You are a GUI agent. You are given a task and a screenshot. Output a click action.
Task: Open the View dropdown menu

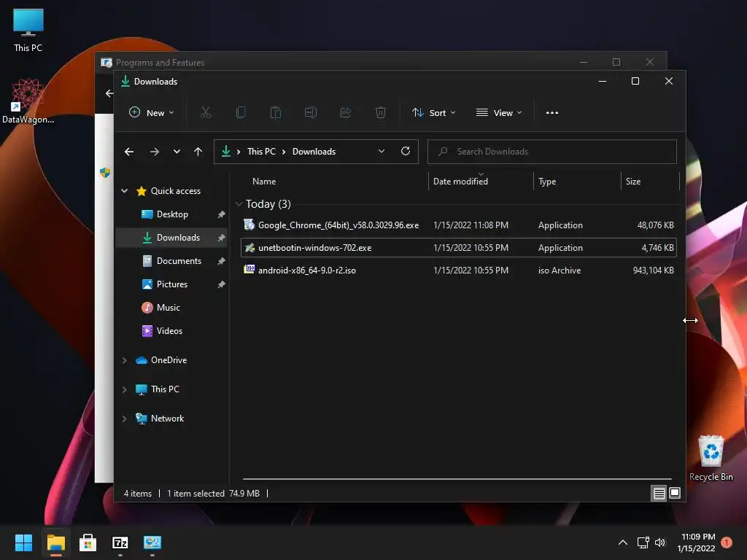click(499, 113)
